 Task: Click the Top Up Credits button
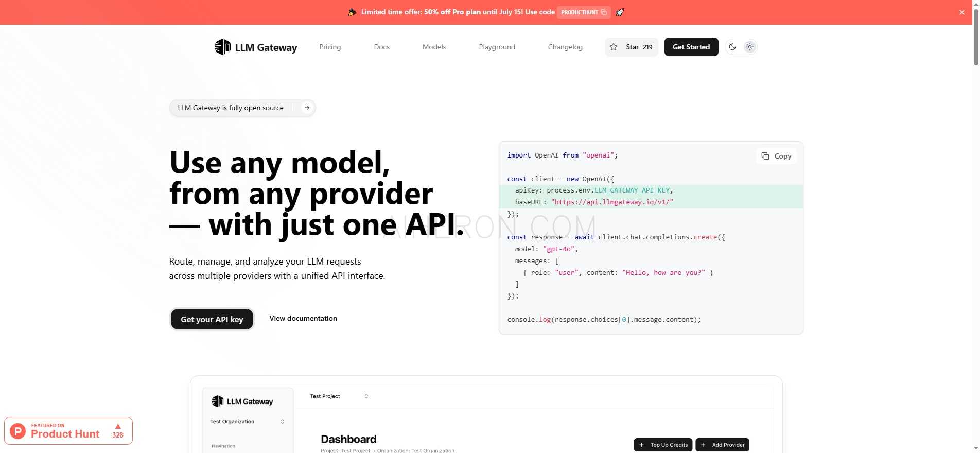pyautogui.click(x=663, y=445)
